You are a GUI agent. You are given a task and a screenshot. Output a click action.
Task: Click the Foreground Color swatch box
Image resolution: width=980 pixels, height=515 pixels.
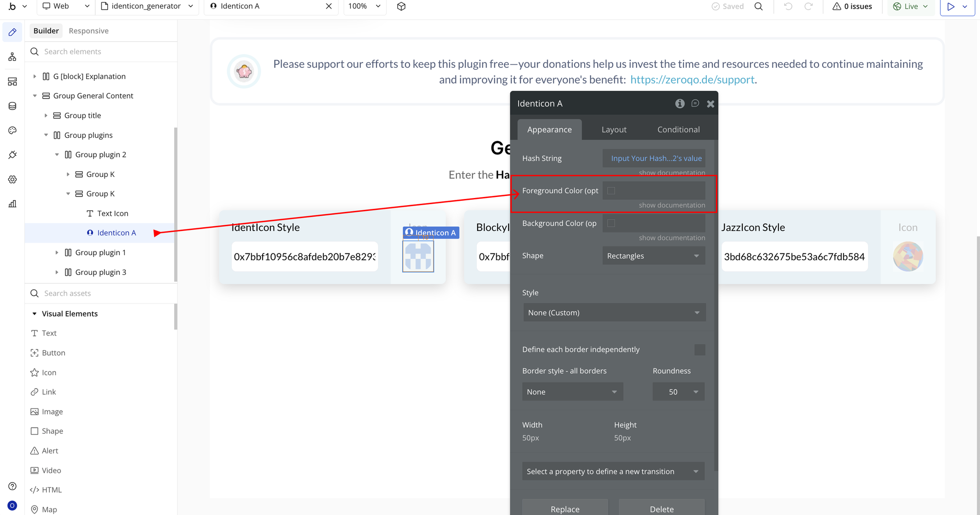pos(611,191)
